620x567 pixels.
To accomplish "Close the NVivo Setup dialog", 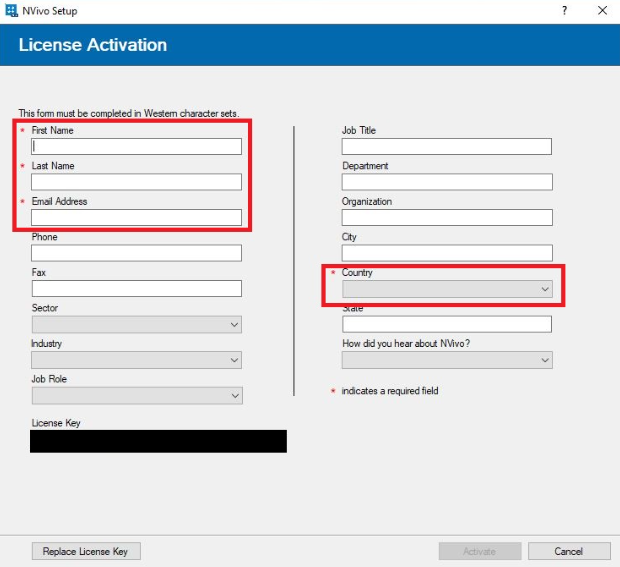I will [602, 11].
